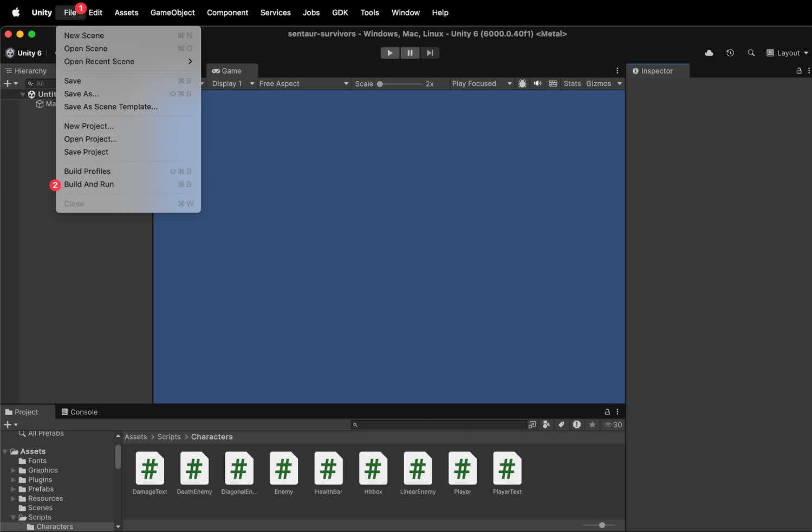Click the toolbar search magnifier icon
This screenshot has height=532, width=812.
[751, 53]
